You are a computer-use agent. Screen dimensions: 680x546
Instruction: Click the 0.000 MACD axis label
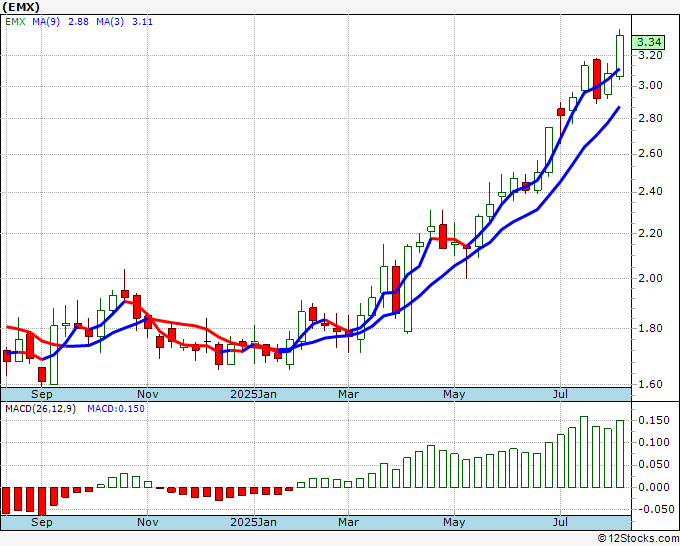(654, 487)
